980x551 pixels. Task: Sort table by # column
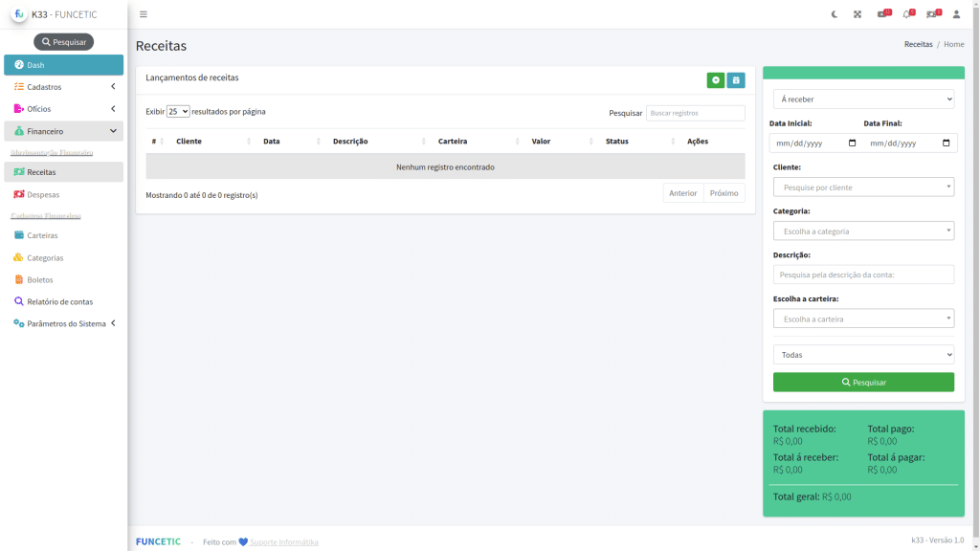158,142
